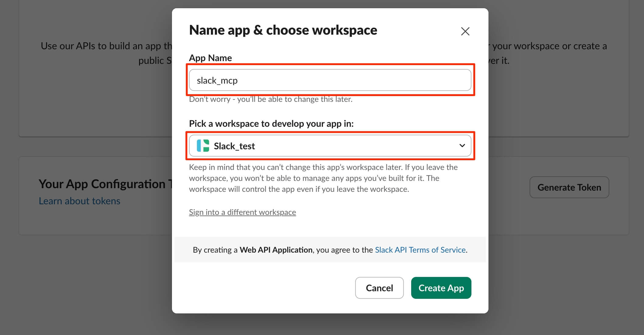Click the App Name field label
The height and width of the screenshot is (335, 644).
210,58
